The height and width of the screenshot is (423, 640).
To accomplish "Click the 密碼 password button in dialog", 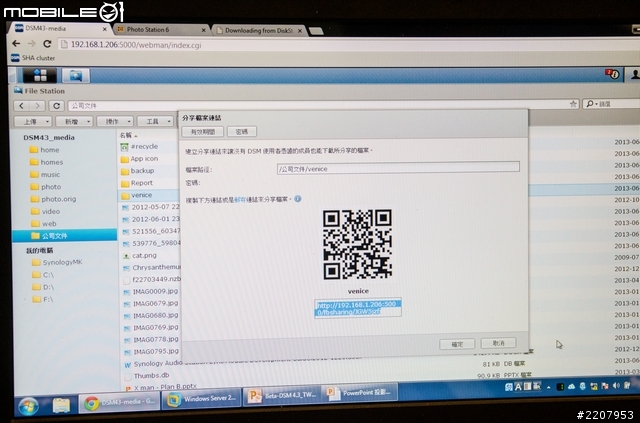I will 242,131.
